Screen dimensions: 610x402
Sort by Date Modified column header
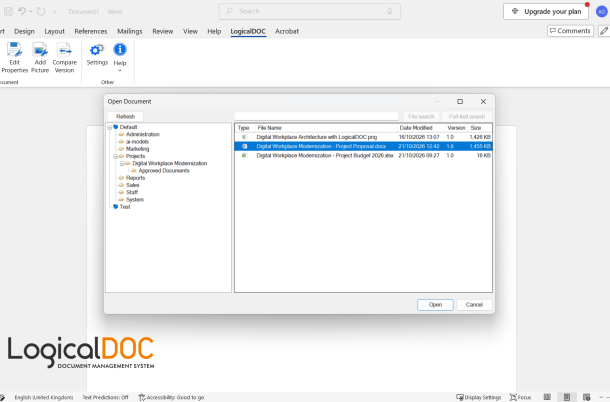point(421,128)
